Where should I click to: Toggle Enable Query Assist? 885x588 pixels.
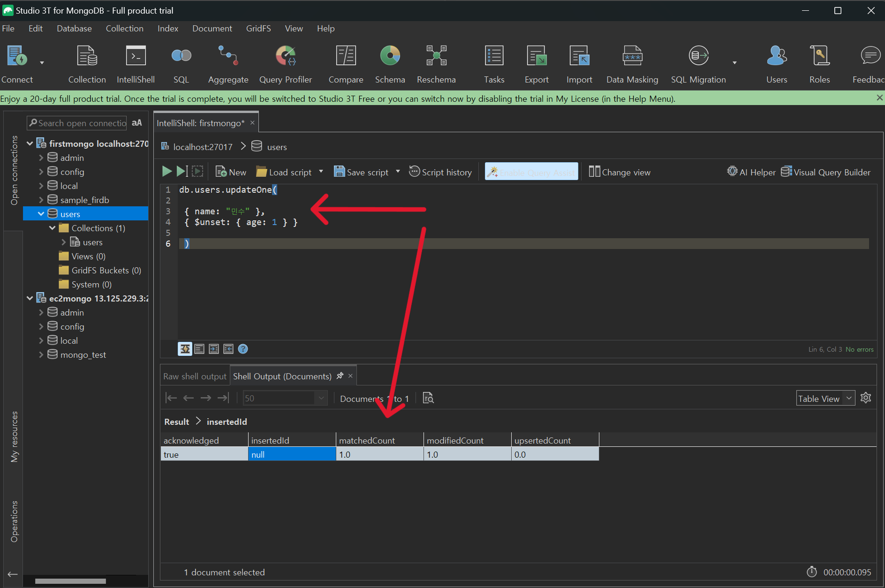[531, 172]
